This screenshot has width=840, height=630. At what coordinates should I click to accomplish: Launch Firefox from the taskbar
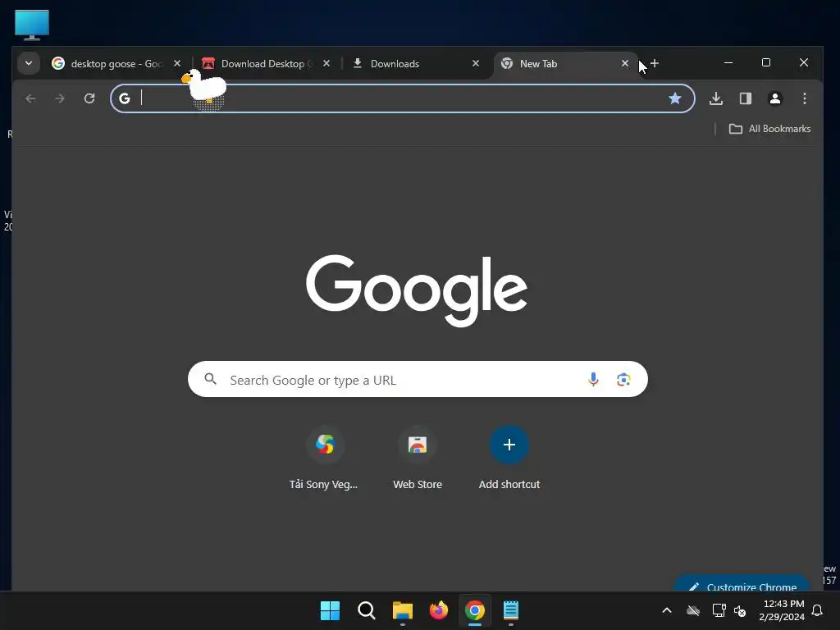[x=439, y=610]
